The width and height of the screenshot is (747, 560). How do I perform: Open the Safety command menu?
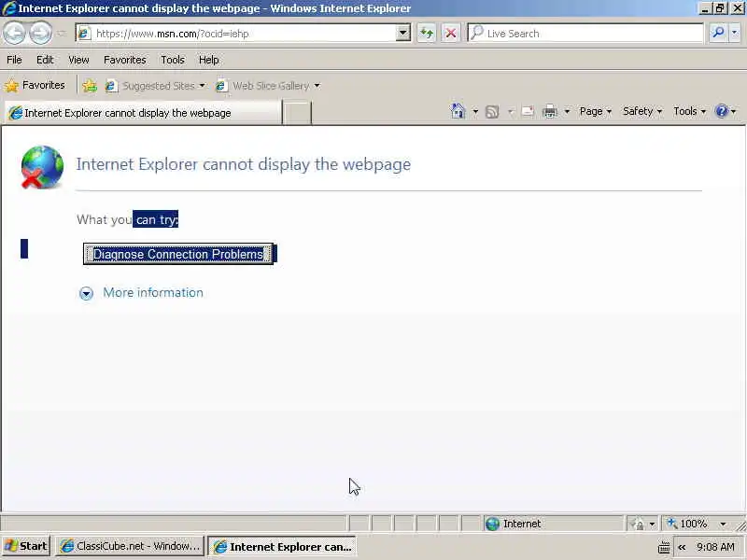pyautogui.click(x=642, y=111)
